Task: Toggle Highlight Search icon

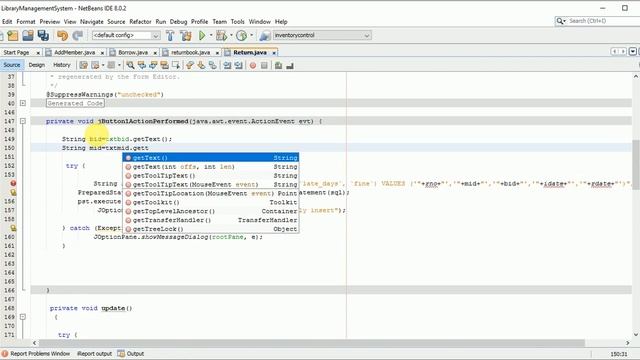Action: point(164,65)
